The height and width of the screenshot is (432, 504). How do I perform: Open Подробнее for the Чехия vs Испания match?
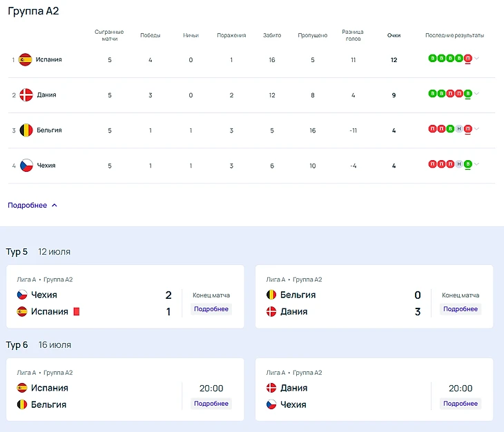(211, 309)
